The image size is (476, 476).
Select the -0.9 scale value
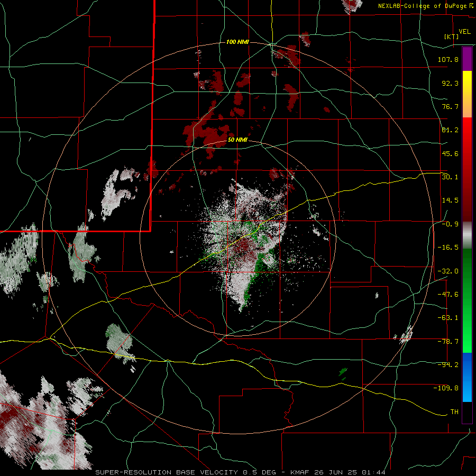pos(450,224)
